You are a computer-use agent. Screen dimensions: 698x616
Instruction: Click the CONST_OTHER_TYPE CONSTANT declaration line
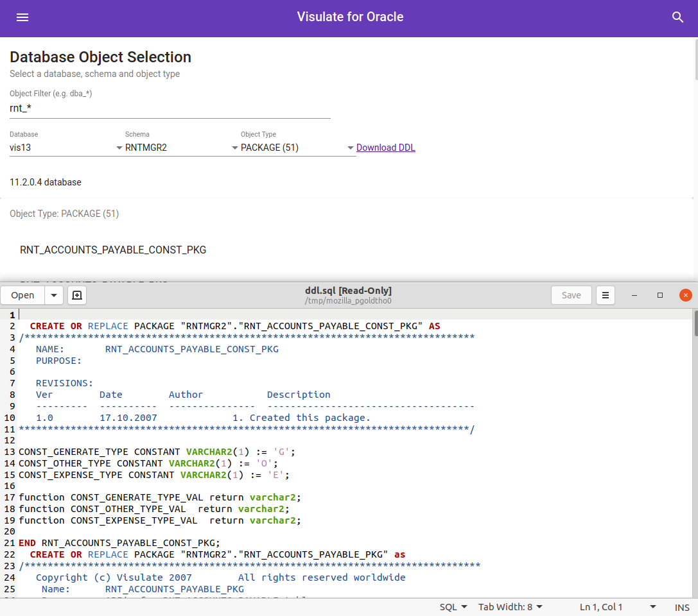148,463
